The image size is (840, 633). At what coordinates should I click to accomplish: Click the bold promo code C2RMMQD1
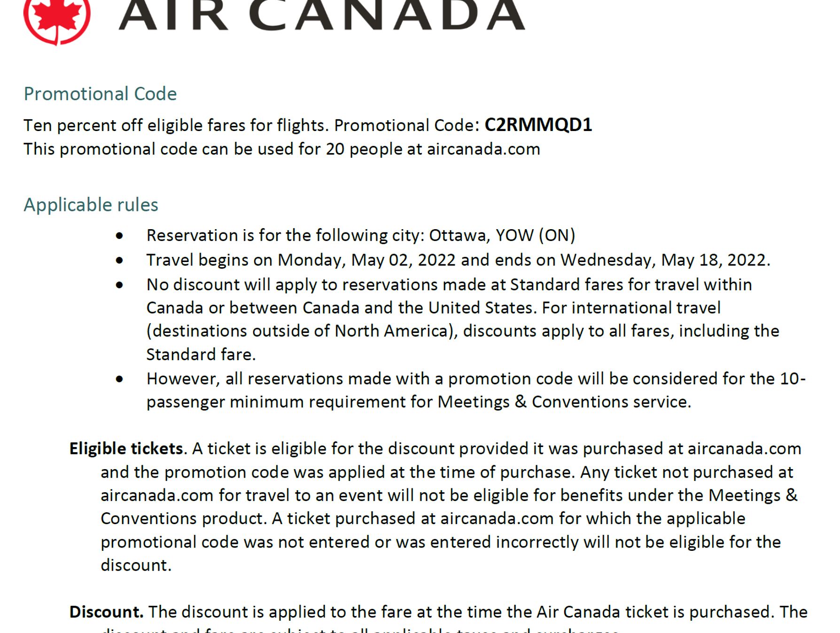(538, 125)
